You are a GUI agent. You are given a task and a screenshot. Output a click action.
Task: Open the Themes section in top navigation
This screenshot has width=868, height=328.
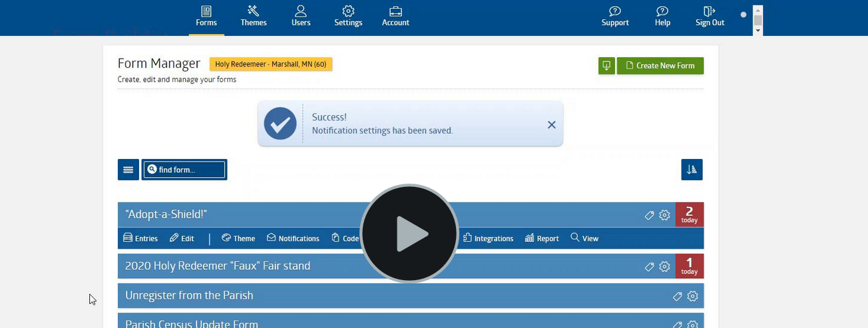click(254, 17)
